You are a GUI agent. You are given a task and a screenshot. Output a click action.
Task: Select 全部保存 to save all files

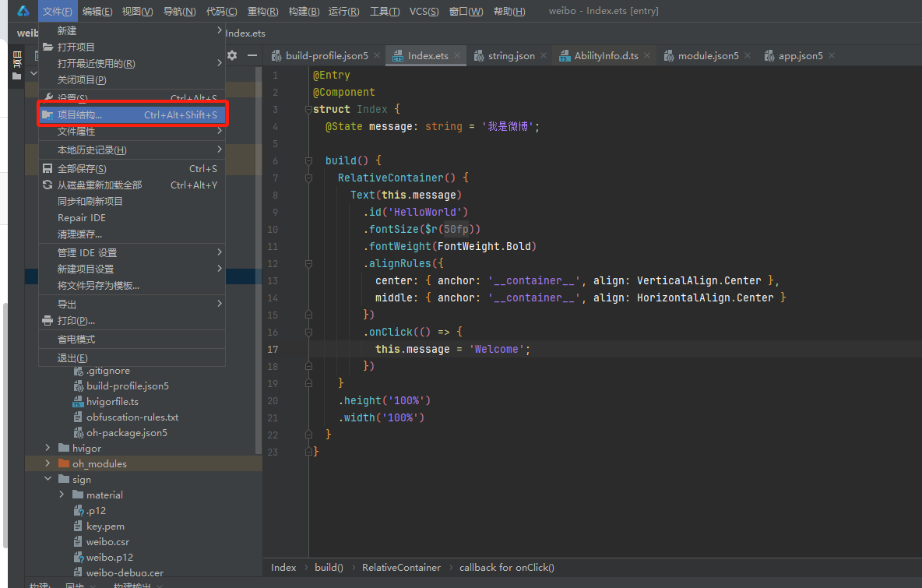click(132, 169)
